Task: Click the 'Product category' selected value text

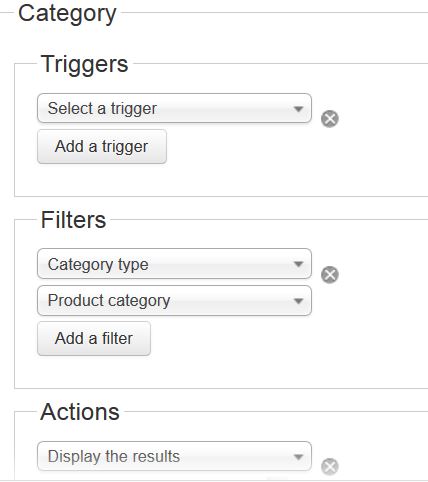Action: coord(109,301)
